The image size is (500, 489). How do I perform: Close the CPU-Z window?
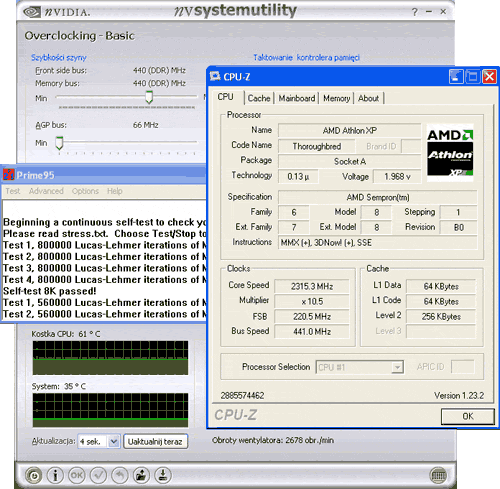point(490,77)
